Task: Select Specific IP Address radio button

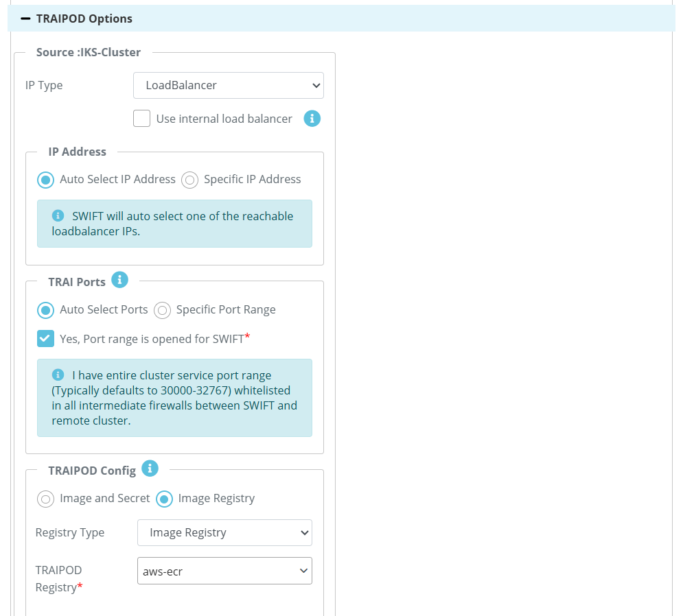Action: [x=190, y=180]
